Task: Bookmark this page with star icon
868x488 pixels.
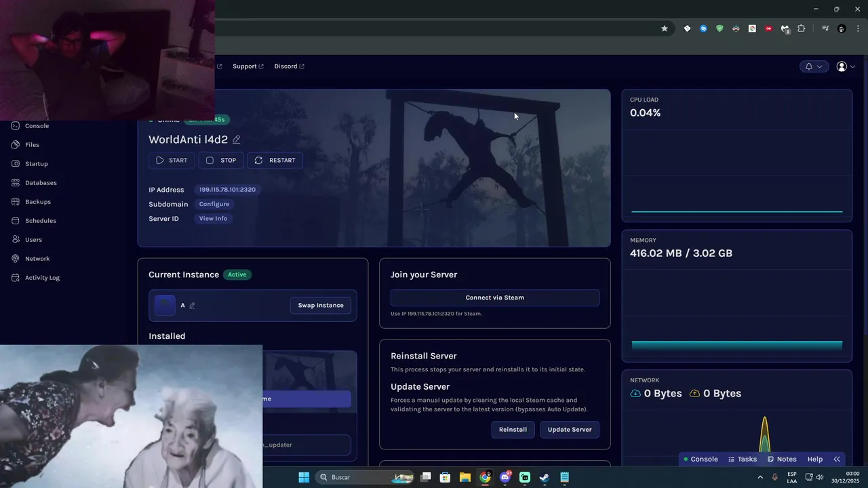Action: tap(665, 28)
